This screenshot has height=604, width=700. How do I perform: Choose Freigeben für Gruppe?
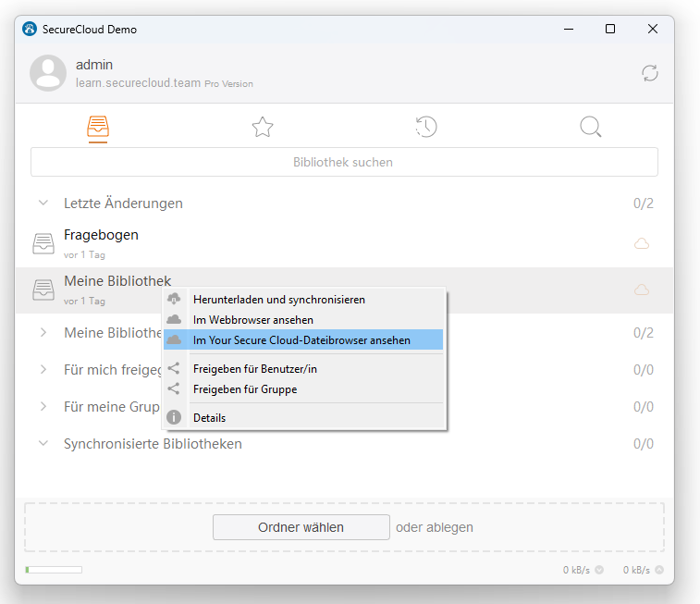[303, 388]
